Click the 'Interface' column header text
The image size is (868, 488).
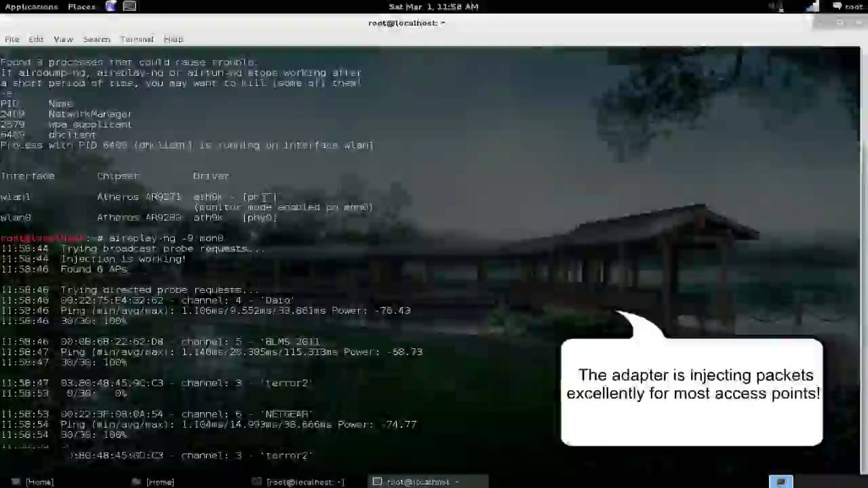point(27,176)
